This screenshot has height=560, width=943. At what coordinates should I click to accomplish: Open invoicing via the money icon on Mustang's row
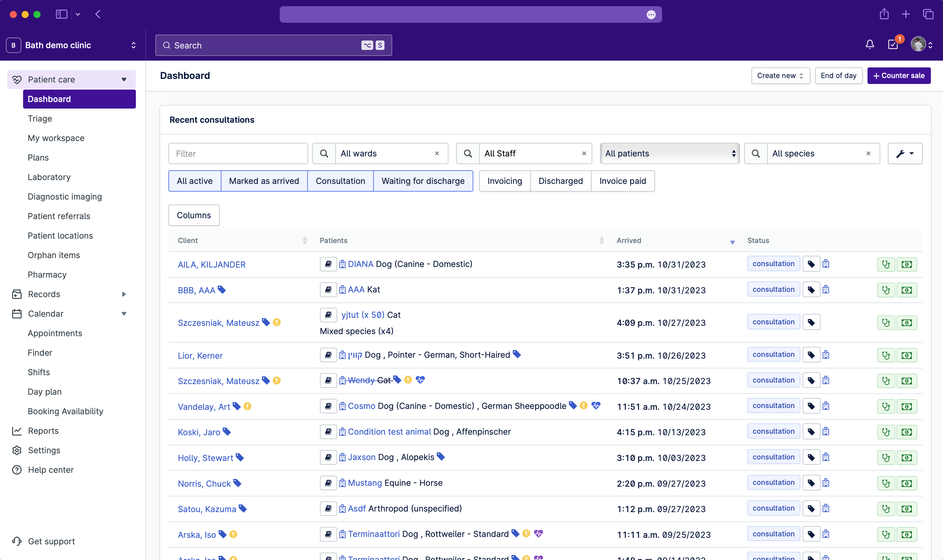tap(907, 483)
